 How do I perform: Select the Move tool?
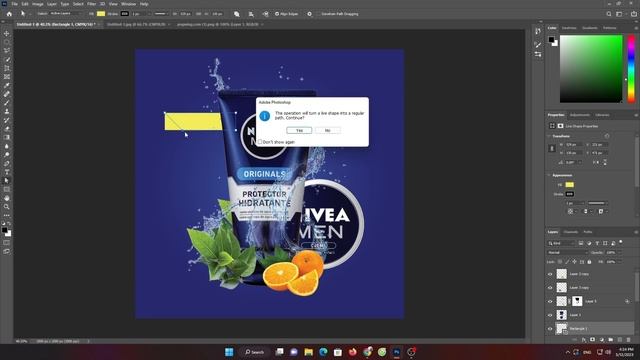pyautogui.click(x=7, y=33)
